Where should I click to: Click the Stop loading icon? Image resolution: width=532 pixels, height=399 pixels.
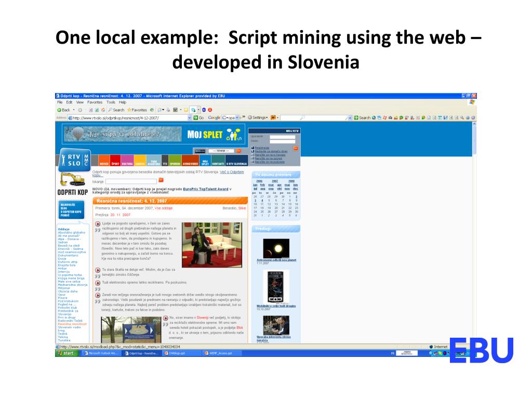(90, 110)
